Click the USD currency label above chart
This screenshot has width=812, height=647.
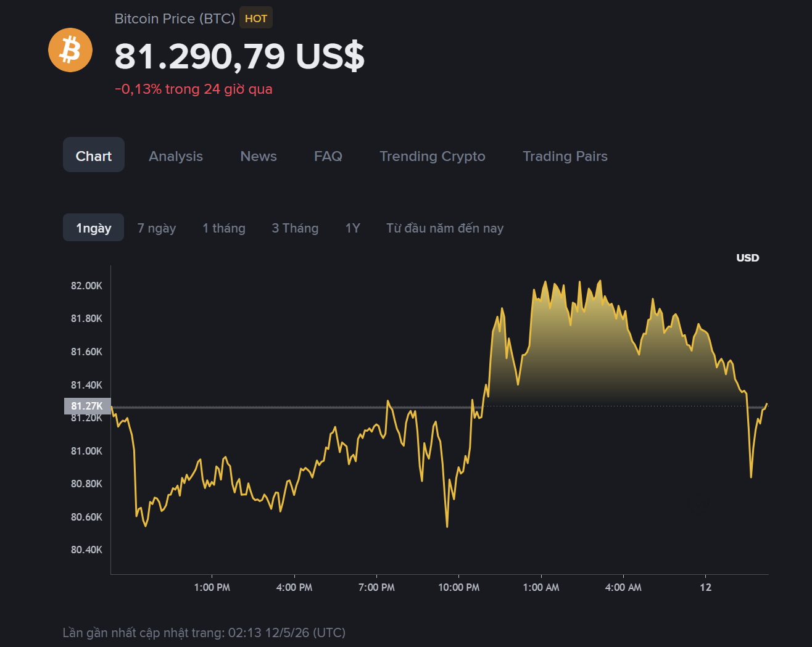[748, 258]
